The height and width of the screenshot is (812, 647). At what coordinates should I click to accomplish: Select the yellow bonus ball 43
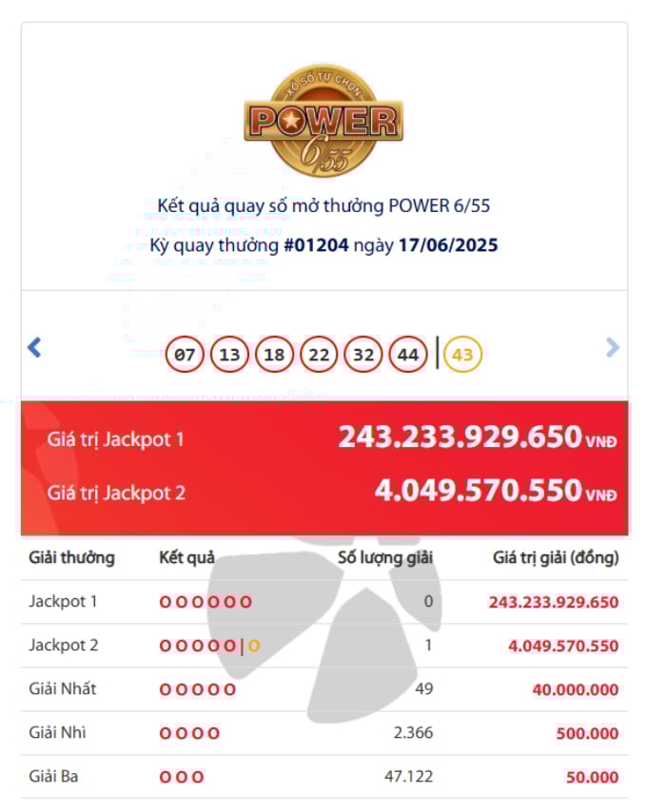462,355
